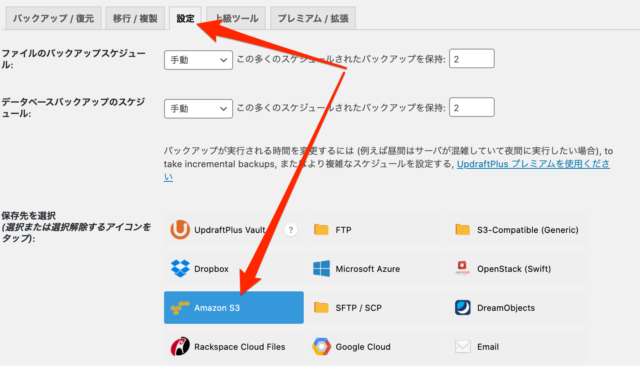This screenshot has height=366, width=640.
Task: Open the database backup schedule dropdown
Action: click(198, 109)
